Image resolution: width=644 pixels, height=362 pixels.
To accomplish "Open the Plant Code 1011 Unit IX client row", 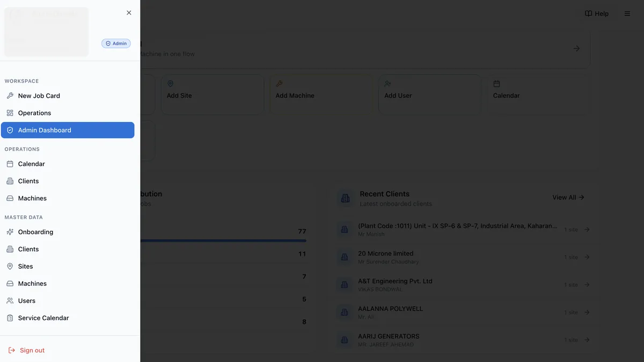I will (x=464, y=229).
